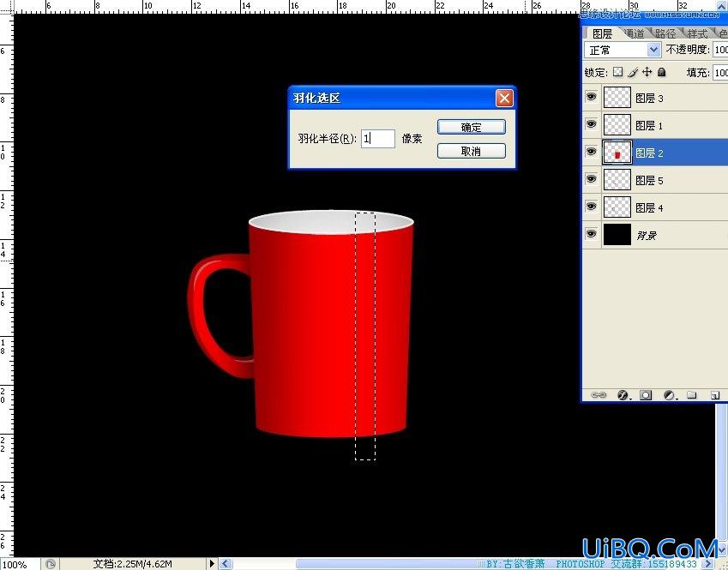Screen dimensions: 728x570
Task: Click the add layer mask icon
Action: [646, 395]
